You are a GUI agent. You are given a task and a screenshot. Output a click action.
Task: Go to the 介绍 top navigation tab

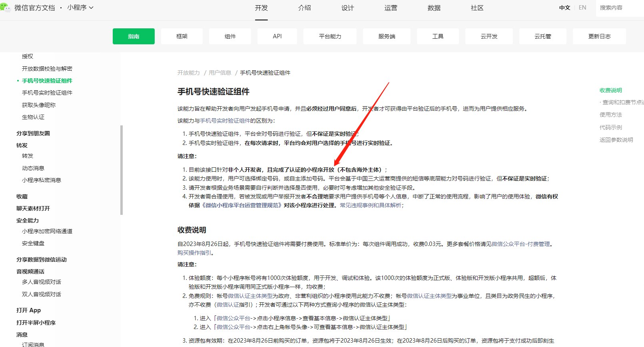tap(305, 8)
